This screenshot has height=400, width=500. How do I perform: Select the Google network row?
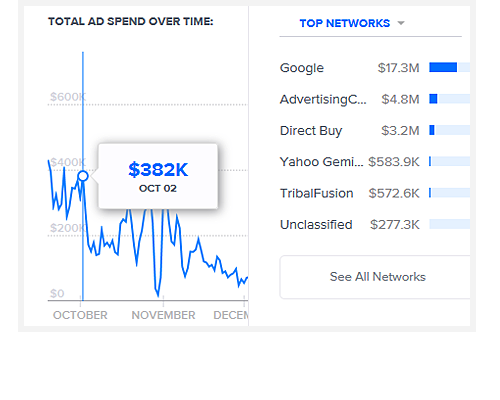(x=375, y=68)
